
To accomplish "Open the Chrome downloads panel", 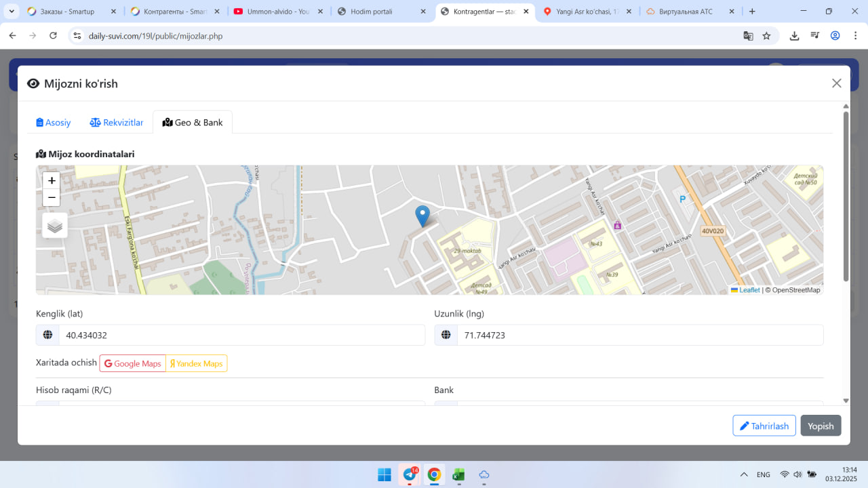I will tap(794, 36).
